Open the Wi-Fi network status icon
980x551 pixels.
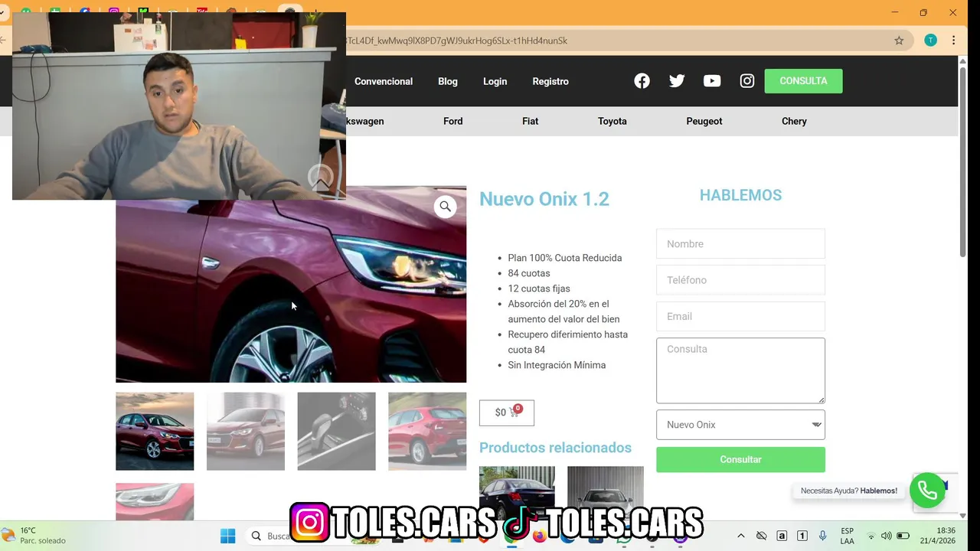pos(871,536)
